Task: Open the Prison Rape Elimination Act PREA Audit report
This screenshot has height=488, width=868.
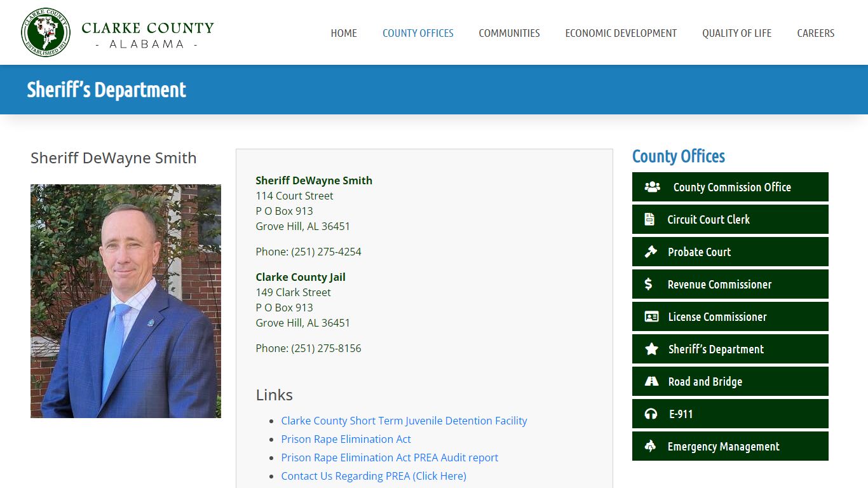Action: (390, 457)
